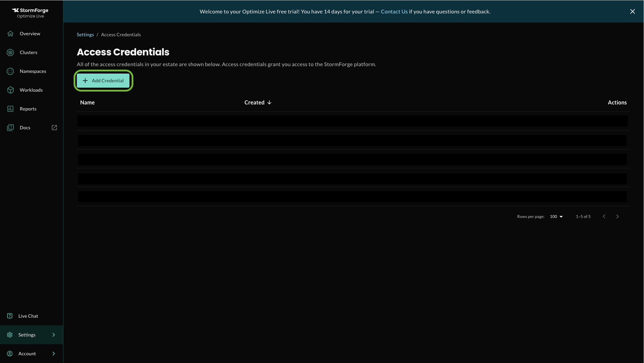
Task: Open Reports via sidebar icon
Action: (x=10, y=108)
